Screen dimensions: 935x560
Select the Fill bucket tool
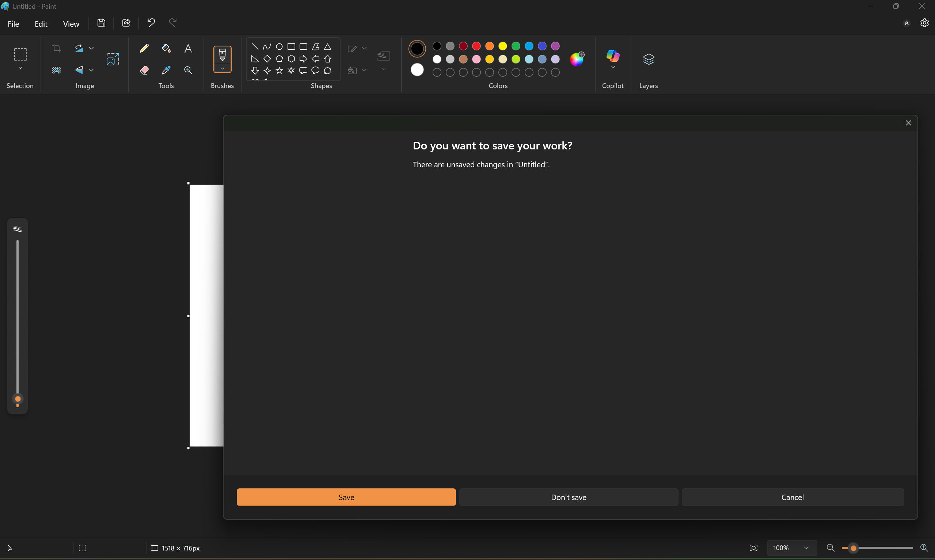point(166,48)
